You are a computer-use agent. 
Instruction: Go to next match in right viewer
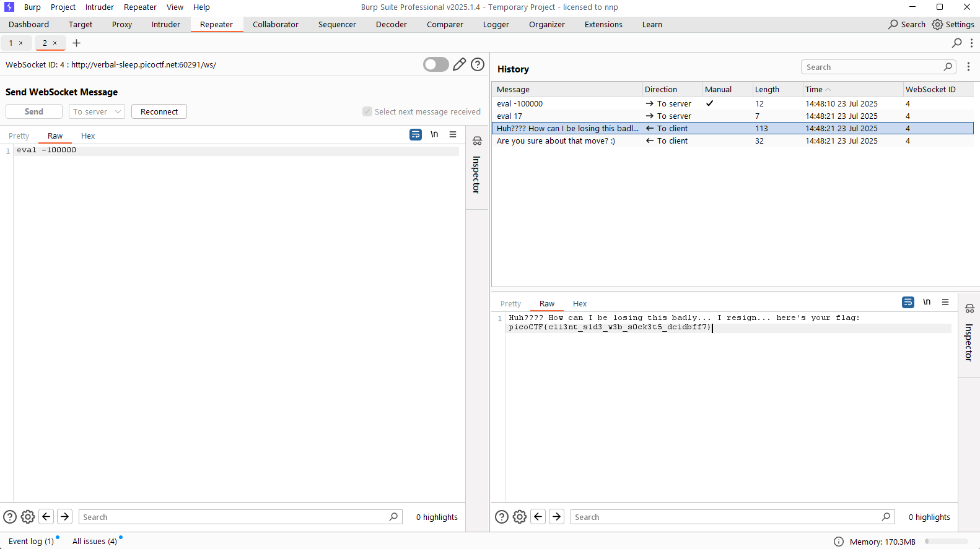557,517
